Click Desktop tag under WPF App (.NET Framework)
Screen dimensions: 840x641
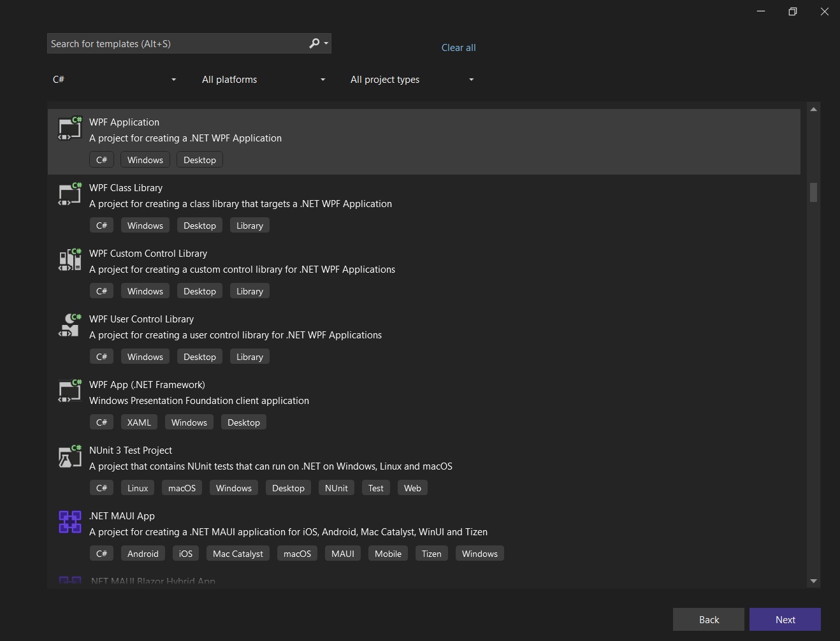tap(243, 422)
